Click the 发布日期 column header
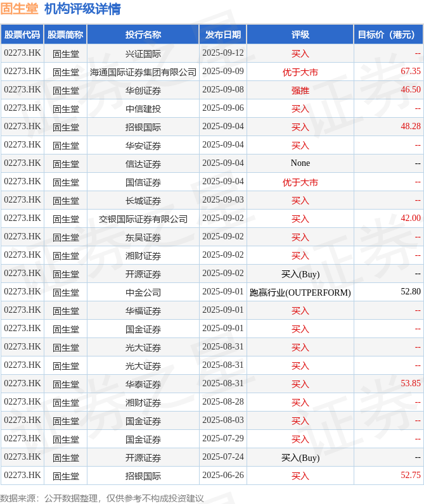Screen dimensions: 424x504 click(x=223, y=34)
